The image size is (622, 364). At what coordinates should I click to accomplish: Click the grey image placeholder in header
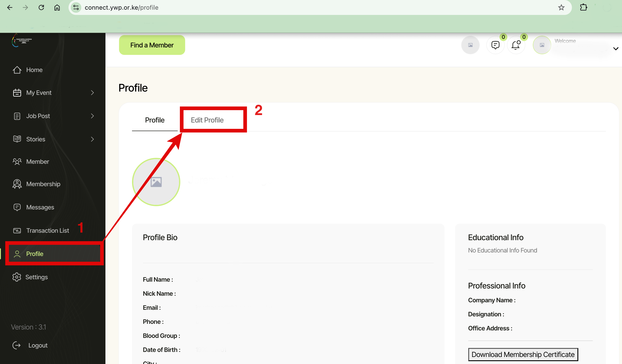click(x=470, y=45)
